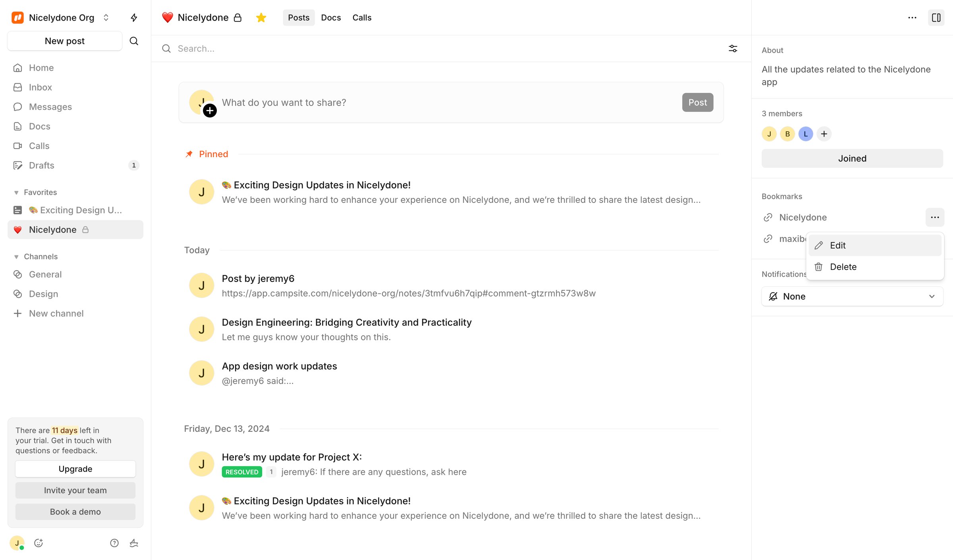Unfavorite channel using the yellow star
This screenshot has width=953, height=560.
click(x=261, y=17)
